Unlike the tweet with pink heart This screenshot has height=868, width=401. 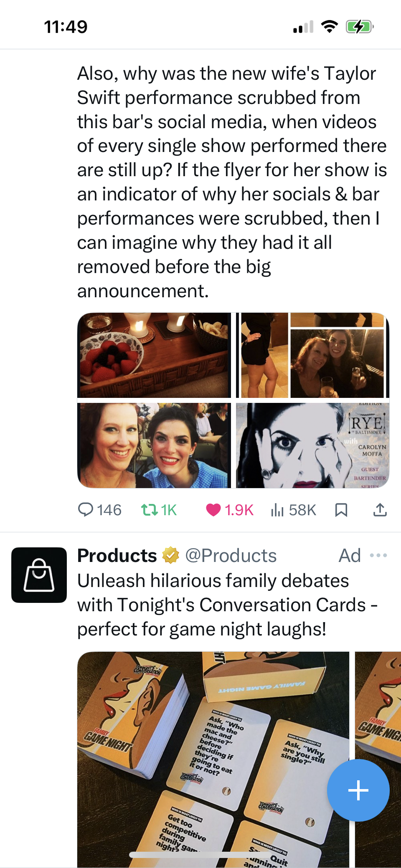point(213,510)
